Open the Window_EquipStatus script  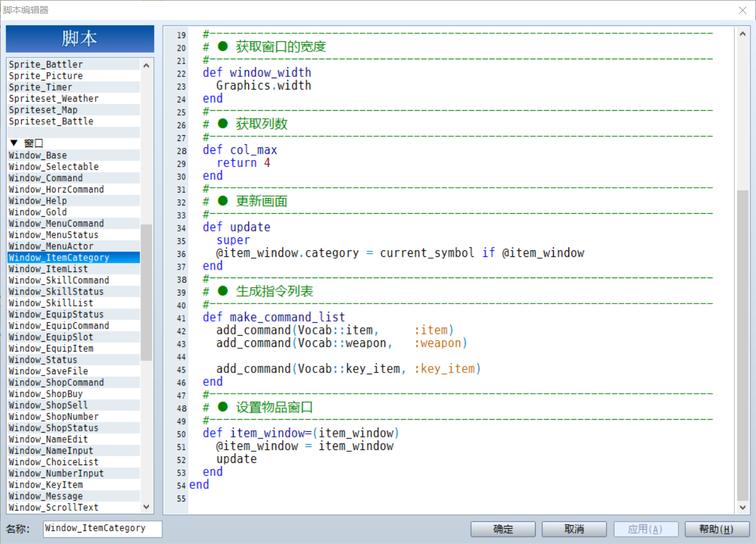[x=74, y=314]
